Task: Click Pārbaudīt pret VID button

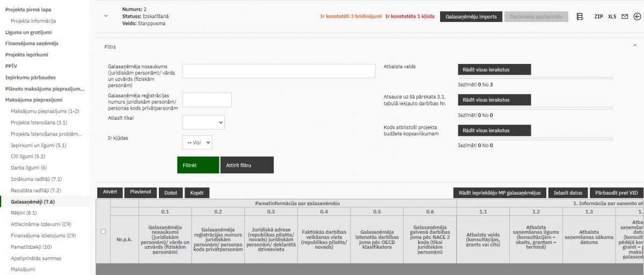Action: tap(616, 193)
